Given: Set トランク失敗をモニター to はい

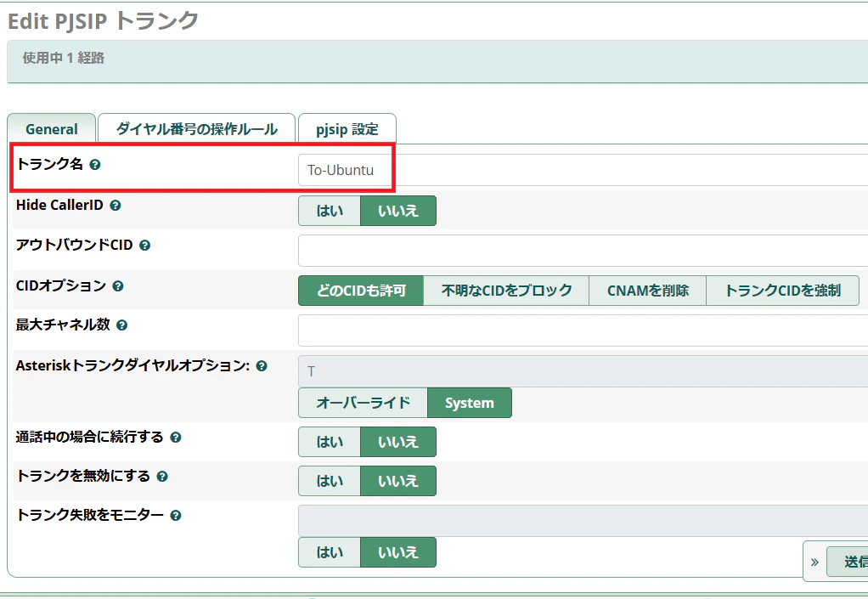Looking at the screenshot, I should 330,552.
